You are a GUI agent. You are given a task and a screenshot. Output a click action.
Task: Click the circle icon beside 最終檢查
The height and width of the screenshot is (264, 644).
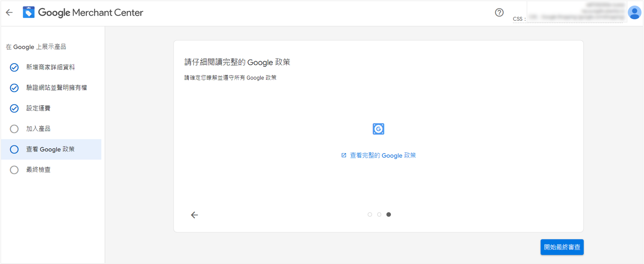click(14, 170)
